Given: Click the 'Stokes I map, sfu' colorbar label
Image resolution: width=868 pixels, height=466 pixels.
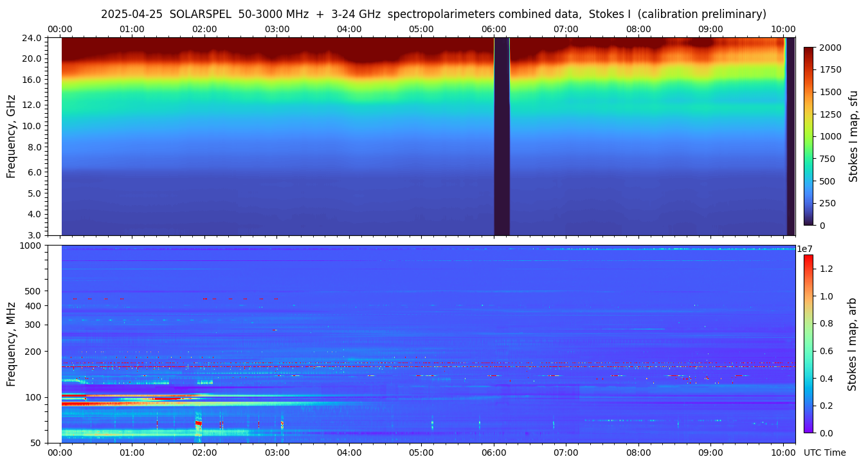Looking at the screenshot, I should (853, 136).
